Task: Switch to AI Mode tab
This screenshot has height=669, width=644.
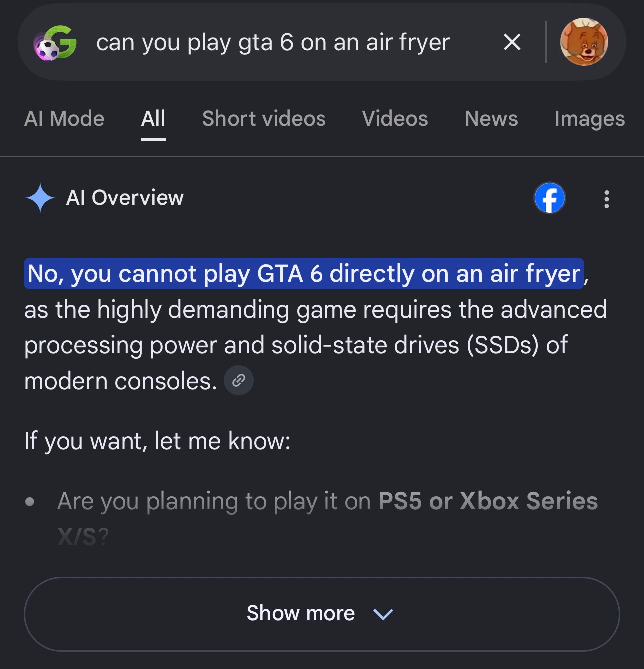Action: 64,119
